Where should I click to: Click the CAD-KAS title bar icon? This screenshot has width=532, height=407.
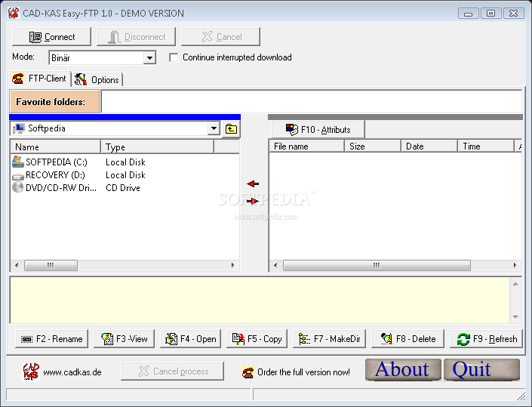click(x=14, y=13)
